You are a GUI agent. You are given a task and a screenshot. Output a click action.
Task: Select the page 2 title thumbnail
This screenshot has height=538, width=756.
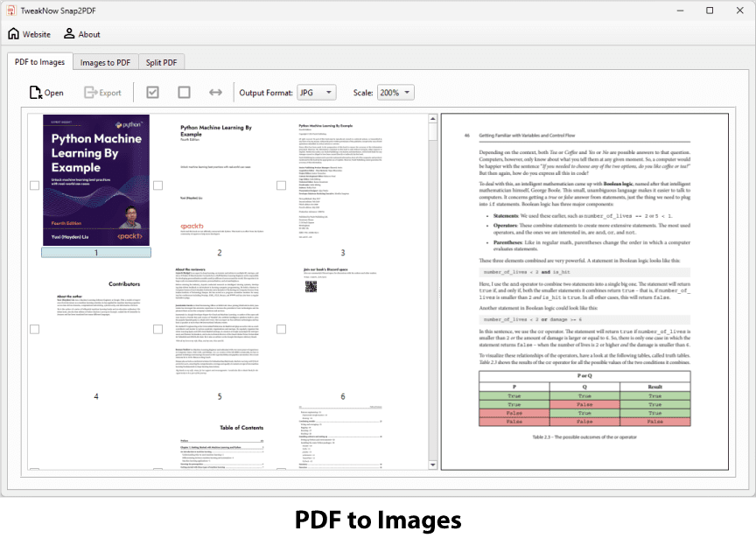point(220,180)
